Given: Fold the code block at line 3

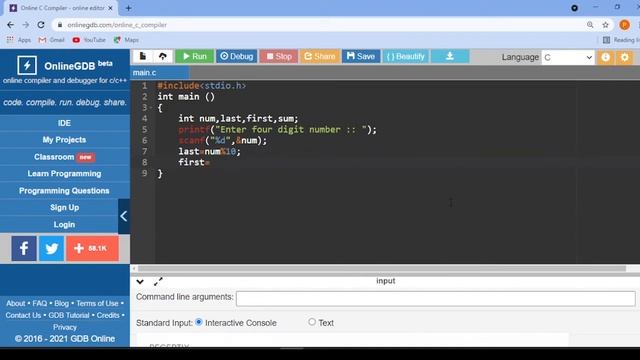Looking at the screenshot, I should click(151, 108).
